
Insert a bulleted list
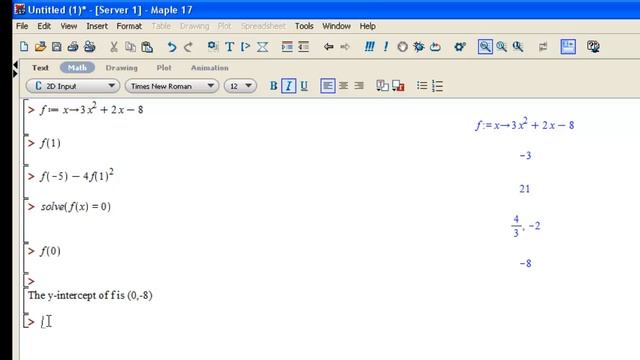(422, 86)
